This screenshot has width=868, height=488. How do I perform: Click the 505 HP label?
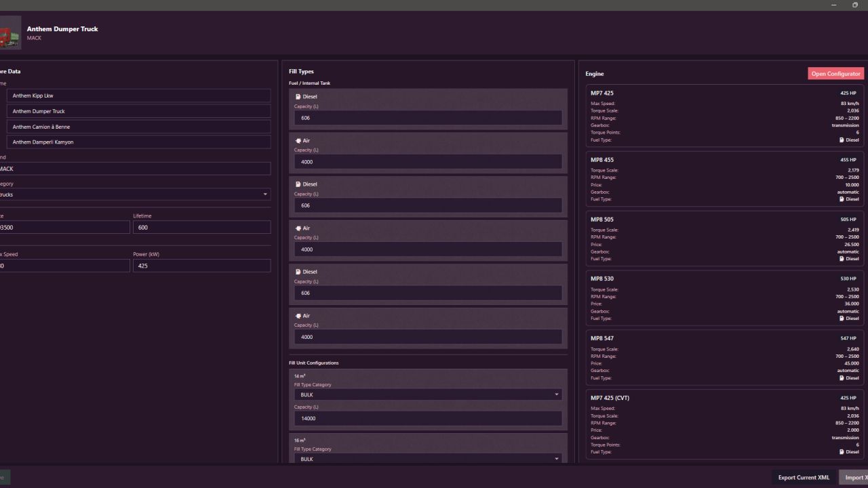click(x=848, y=220)
